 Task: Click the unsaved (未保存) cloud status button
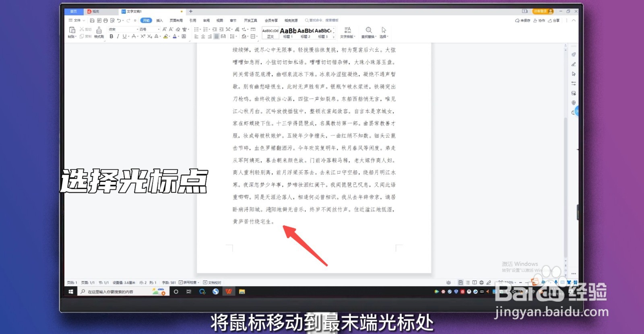[x=522, y=21]
